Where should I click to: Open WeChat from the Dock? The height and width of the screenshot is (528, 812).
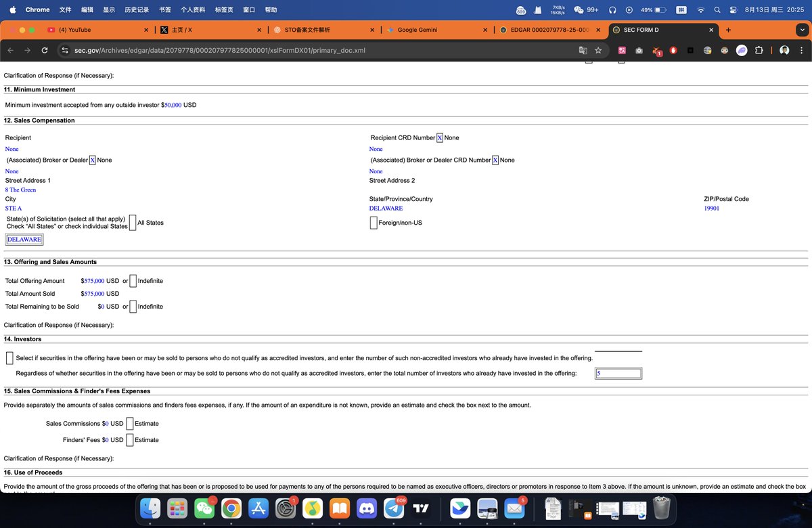[x=204, y=508]
